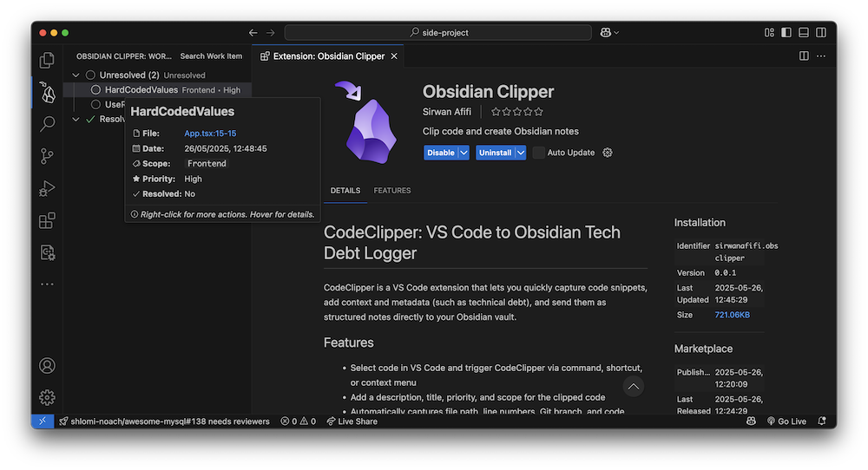The width and height of the screenshot is (868, 470).
Task: Show additional views via the ellipsis
Action: pos(47,284)
